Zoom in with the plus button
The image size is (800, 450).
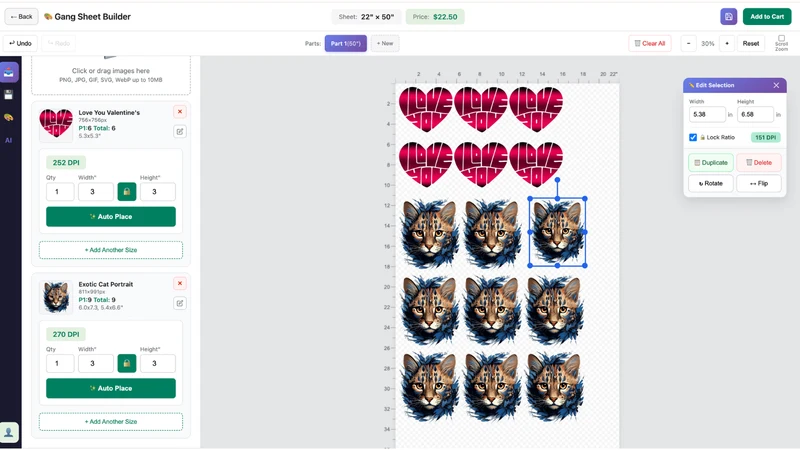pos(727,43)
